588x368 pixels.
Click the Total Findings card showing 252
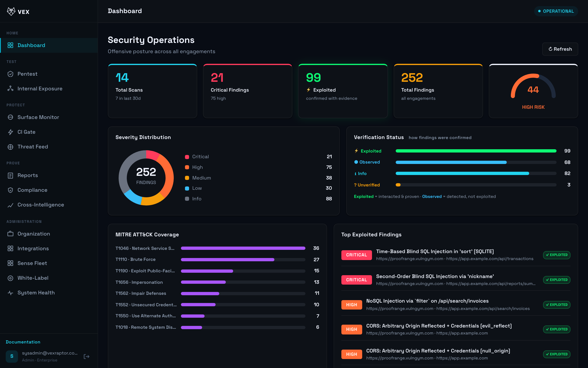[438, 91]
